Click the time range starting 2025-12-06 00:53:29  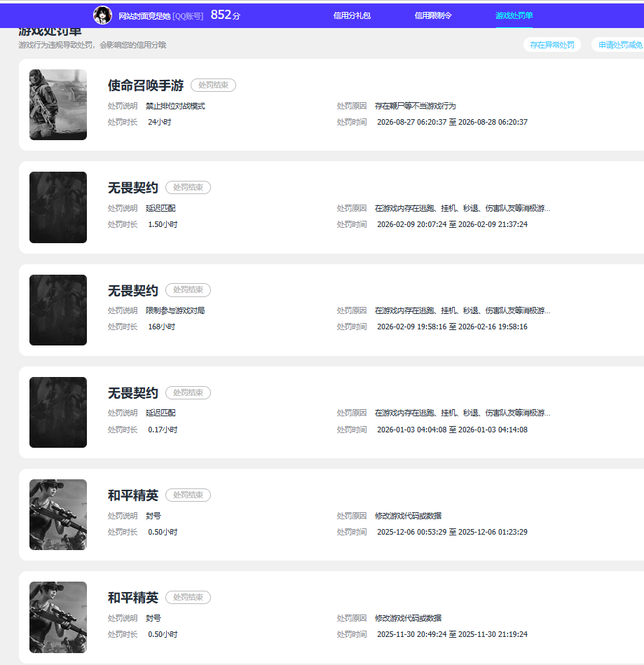point(452,532)
